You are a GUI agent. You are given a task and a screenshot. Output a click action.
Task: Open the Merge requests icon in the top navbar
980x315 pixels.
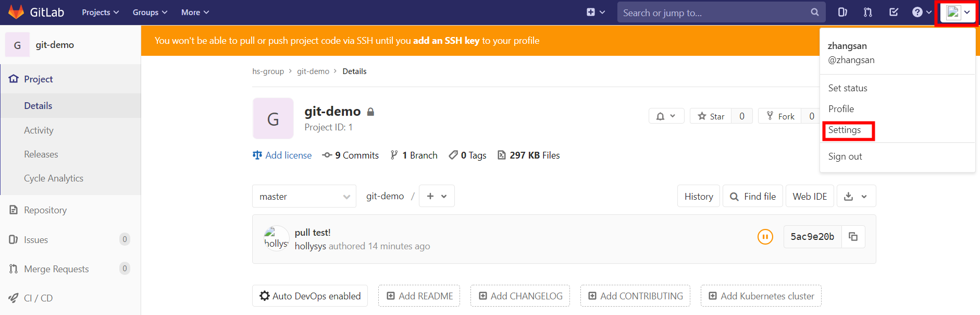[868, 12]
